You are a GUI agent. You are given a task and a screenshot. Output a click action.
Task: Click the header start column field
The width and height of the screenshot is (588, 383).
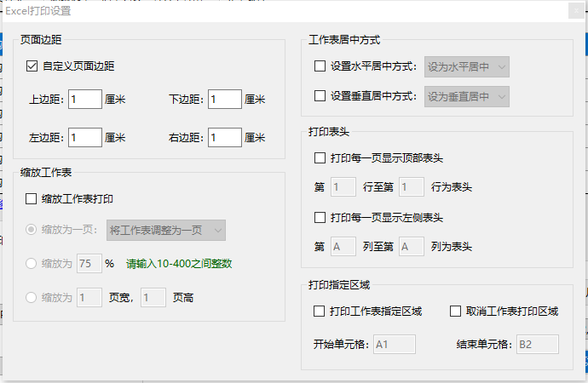[x=343, y=247]
